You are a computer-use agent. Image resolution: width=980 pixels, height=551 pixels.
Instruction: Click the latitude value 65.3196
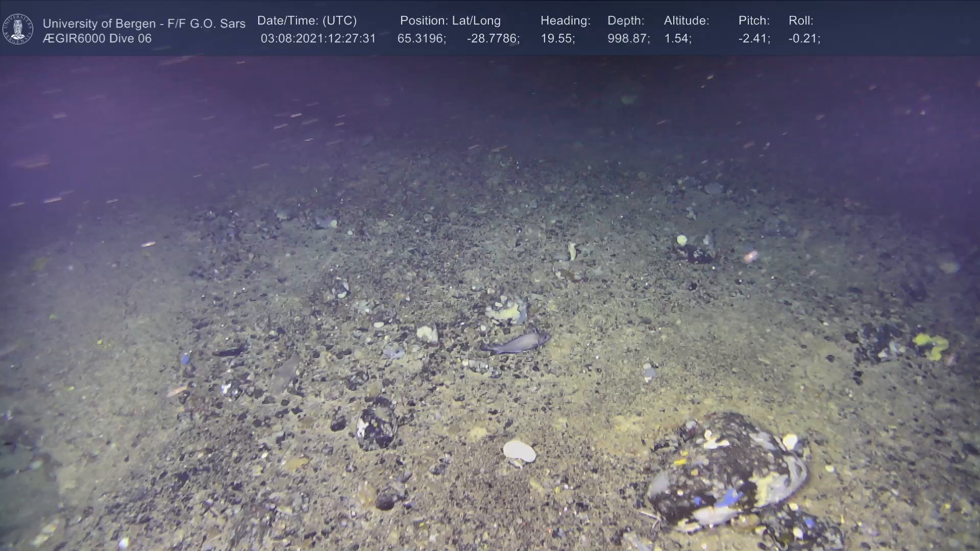click(x=422, y=39)
